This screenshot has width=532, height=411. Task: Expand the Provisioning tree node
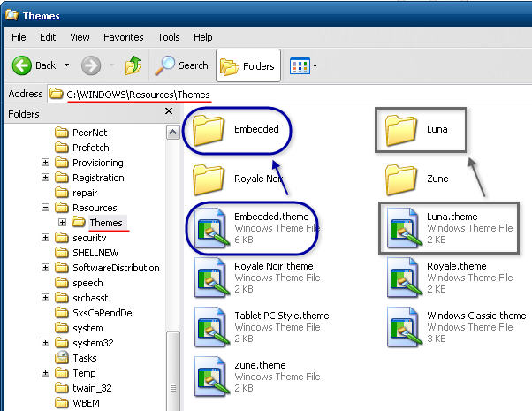pos(45,163)
